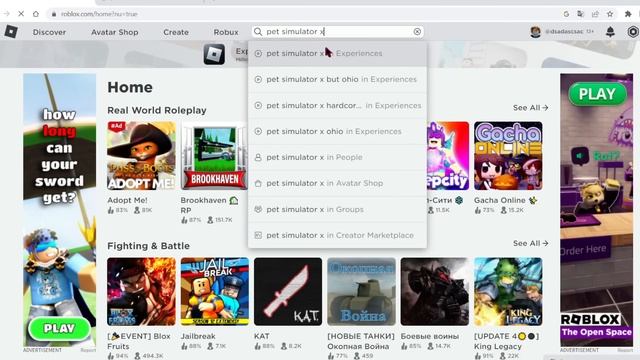Click See All for Fighting & Battle

coord(530,243)
